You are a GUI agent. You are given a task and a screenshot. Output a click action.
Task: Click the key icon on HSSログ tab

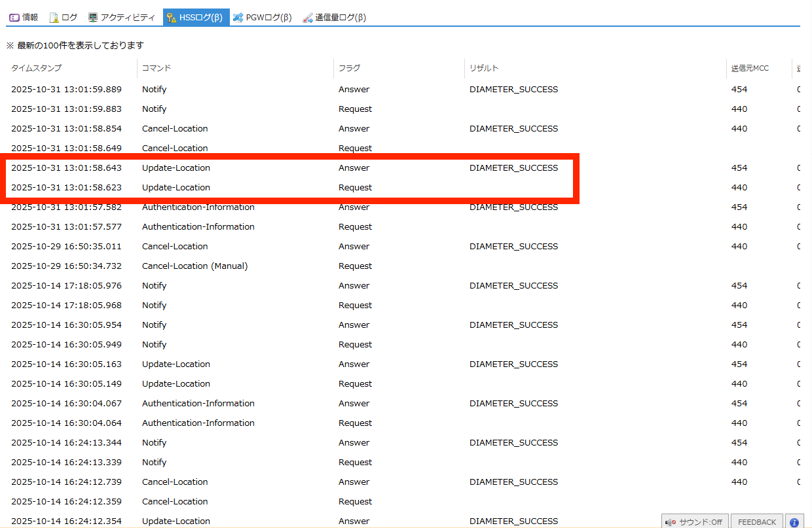click(172, 18)
